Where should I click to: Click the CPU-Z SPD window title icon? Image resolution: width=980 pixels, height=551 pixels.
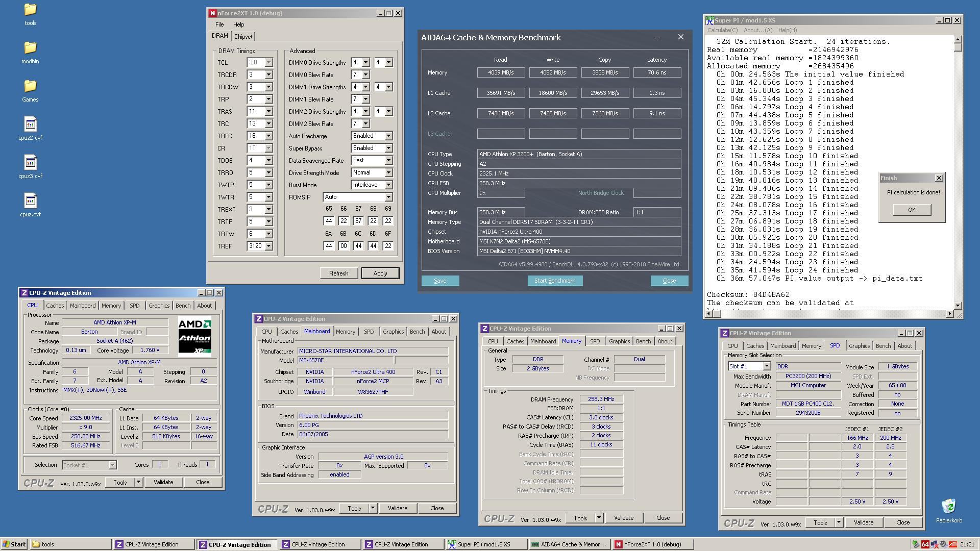coord(724,333)
